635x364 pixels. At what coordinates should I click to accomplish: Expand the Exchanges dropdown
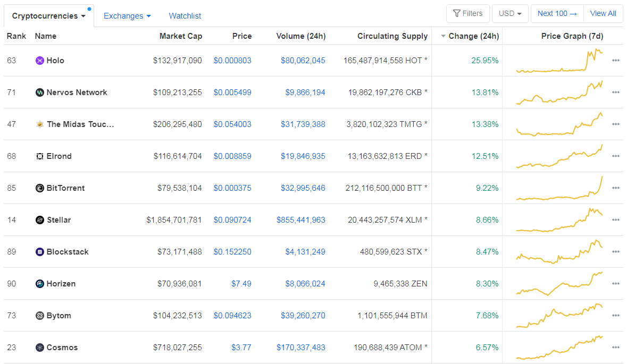click(127, 16)
